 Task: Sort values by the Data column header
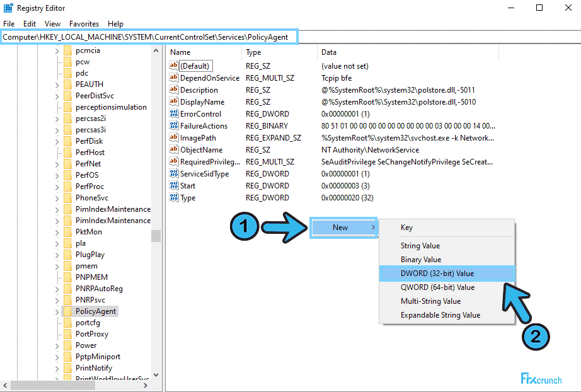(408, 52)
